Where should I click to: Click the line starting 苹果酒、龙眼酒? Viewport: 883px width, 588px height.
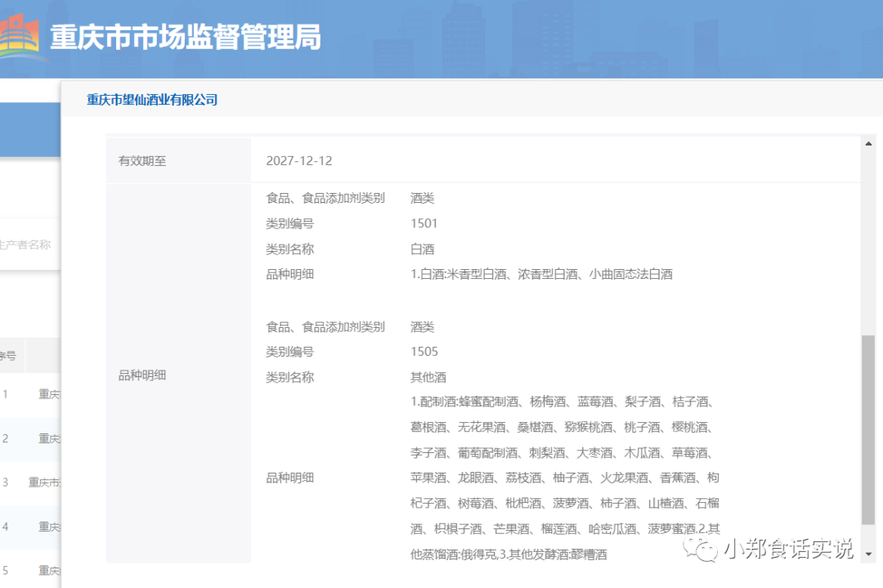565,478
